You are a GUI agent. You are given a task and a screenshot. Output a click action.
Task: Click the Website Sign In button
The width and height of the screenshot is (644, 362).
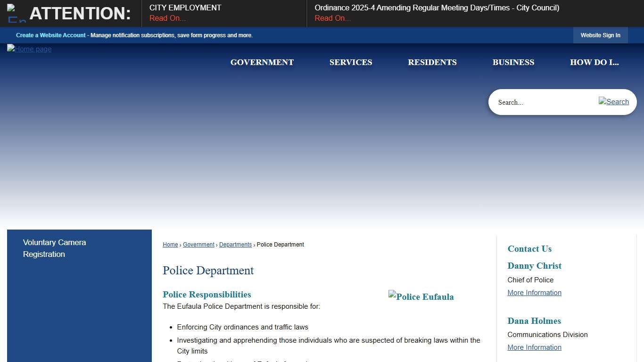tap(600, 35)
